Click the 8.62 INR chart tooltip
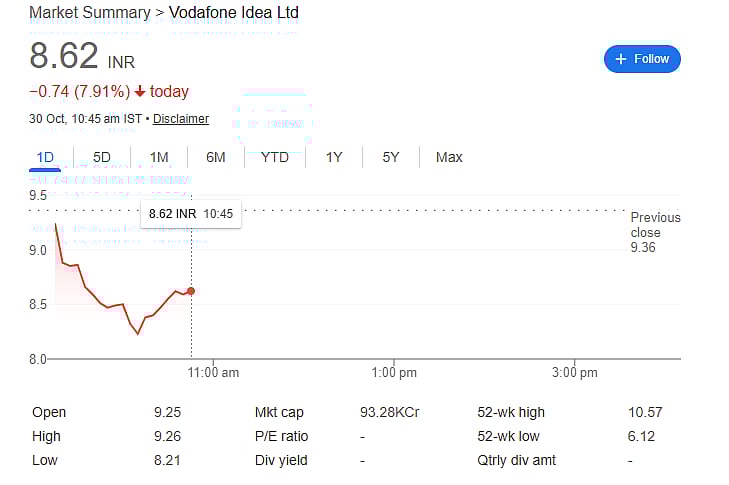The width and height of the screenshot is (729, 485). 190,213
